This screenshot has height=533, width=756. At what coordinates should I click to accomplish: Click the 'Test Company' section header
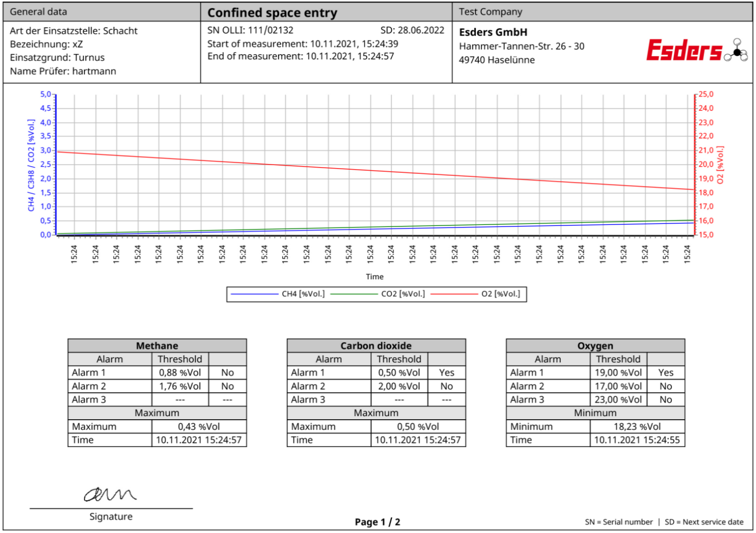[x=490, y=11]
